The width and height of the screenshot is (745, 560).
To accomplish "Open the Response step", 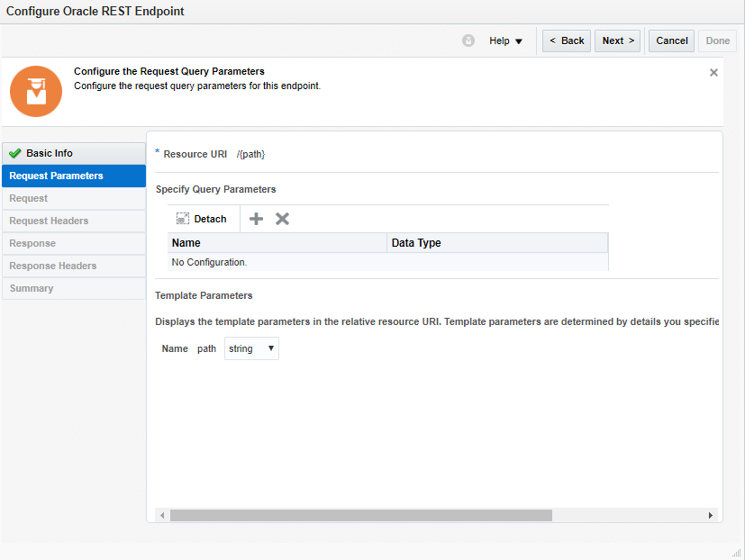I will [x=74, y=243].
